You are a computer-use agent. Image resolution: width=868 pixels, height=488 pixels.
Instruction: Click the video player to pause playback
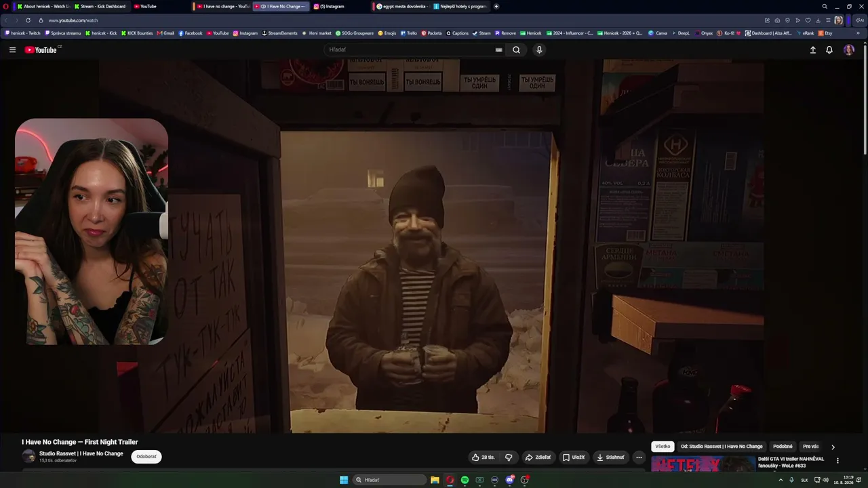[x=432, y=246]
